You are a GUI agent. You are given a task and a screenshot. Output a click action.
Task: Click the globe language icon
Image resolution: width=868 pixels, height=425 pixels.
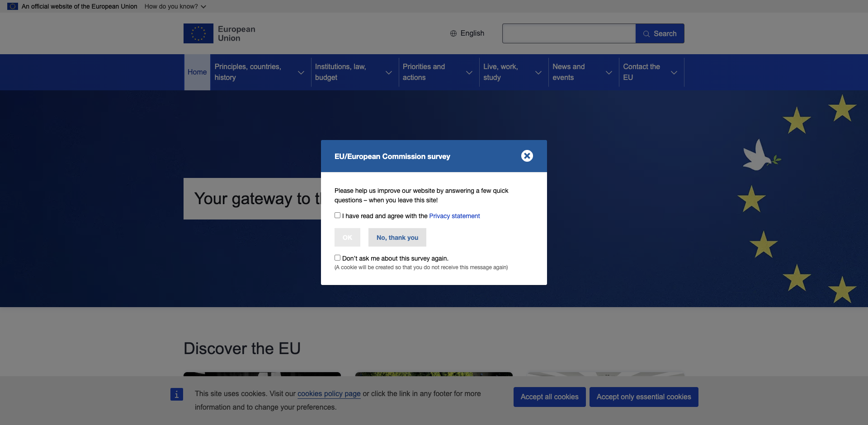453,33
